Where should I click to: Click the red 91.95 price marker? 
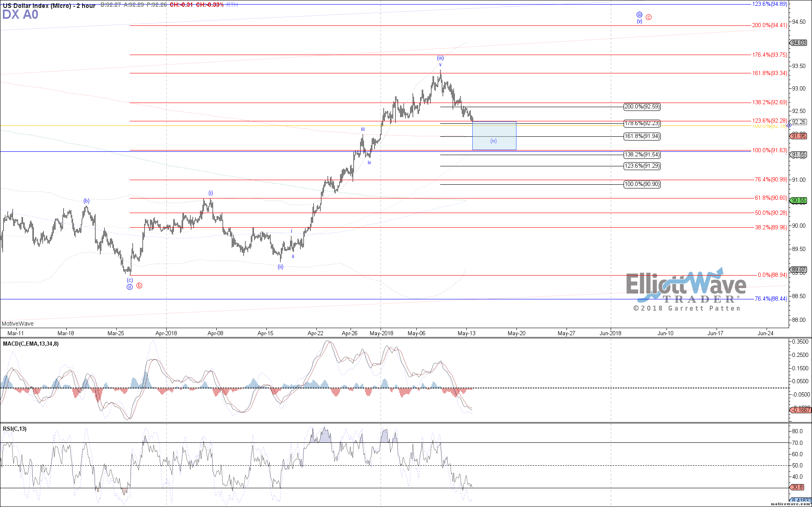[x=799, y=136]
